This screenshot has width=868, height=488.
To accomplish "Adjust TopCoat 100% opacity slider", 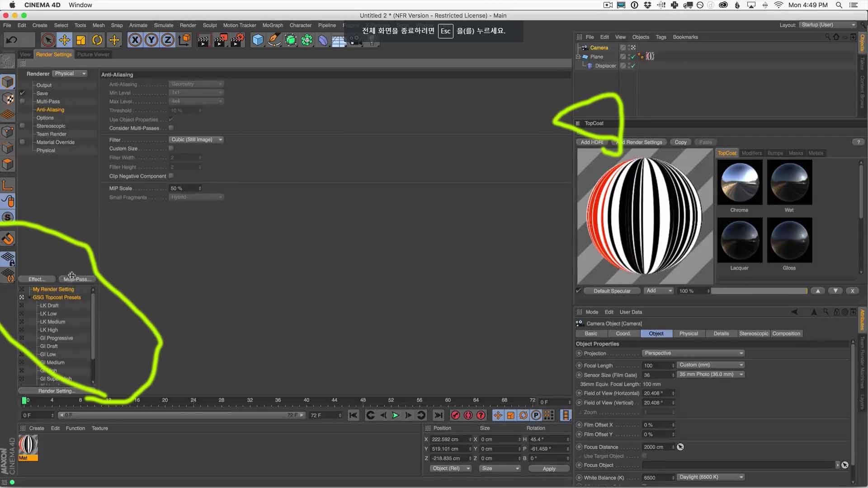I will coord(759,291).
